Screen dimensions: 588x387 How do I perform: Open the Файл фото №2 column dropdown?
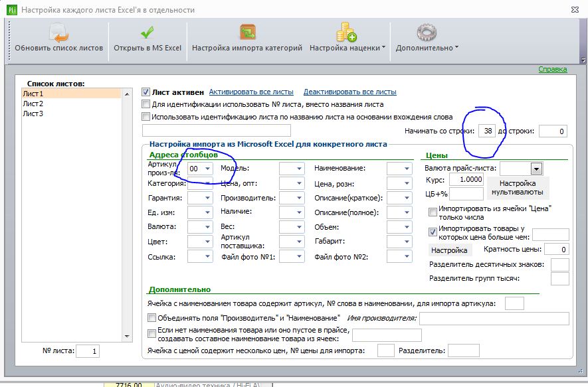[x=407, y=257]
